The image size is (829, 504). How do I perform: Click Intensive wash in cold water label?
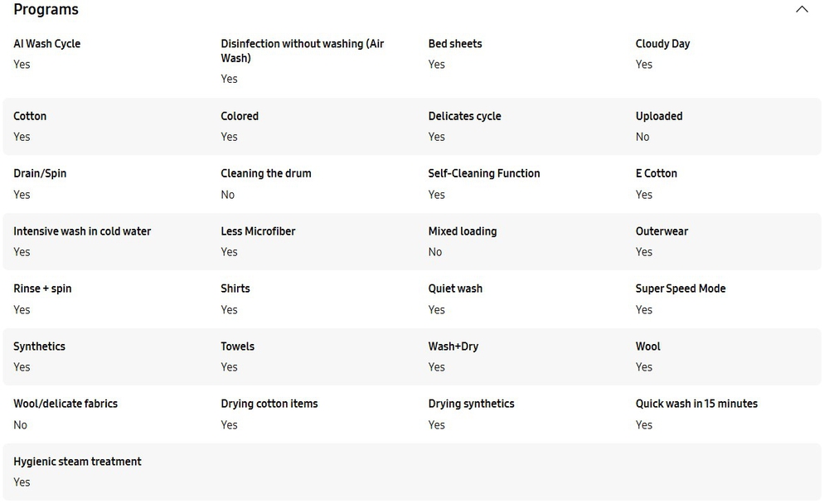point(82,231)
